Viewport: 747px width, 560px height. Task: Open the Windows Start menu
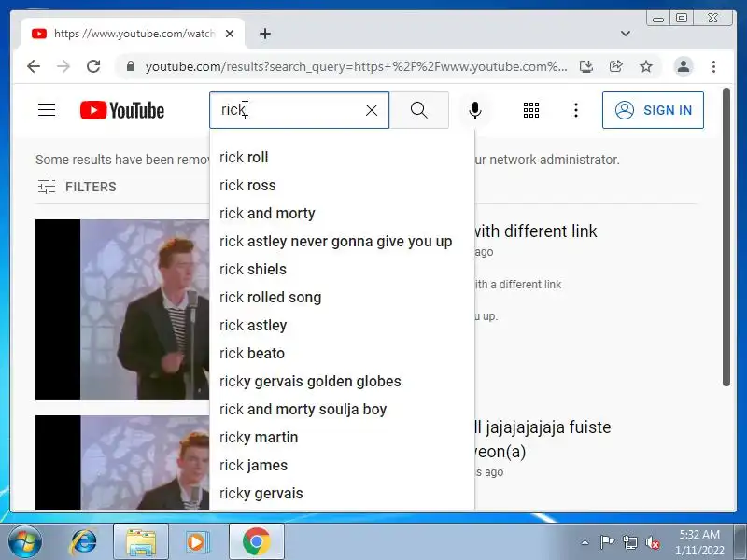pyautogui.click(x=25, y=541)
